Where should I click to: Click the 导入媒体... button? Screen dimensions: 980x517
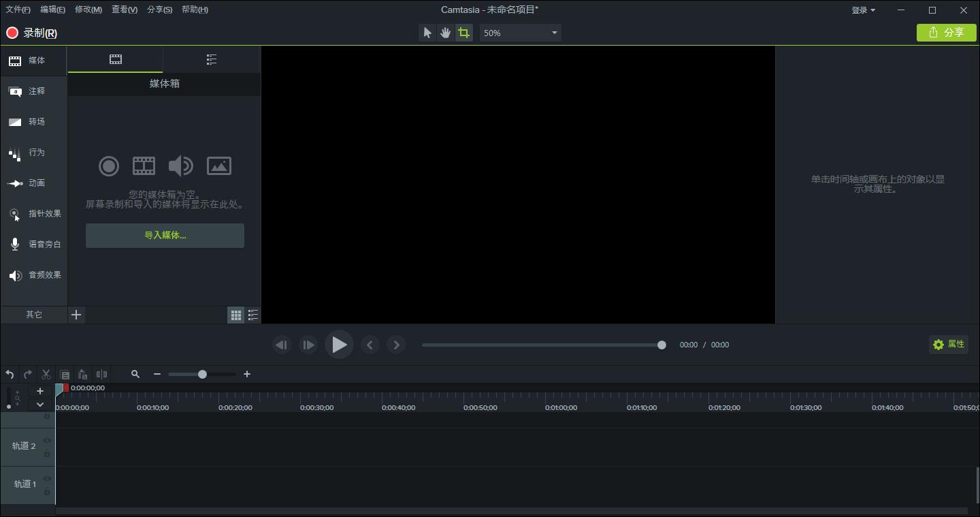coord(165,235)
